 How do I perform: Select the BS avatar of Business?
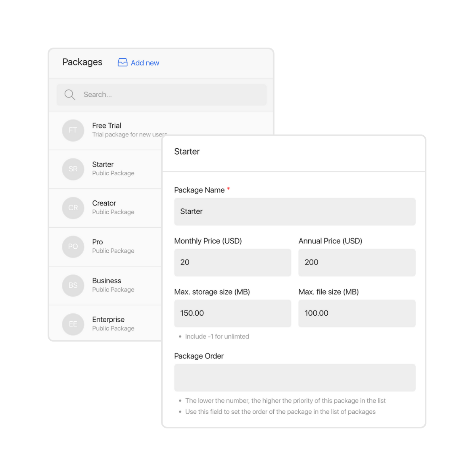click(x=73, y=285)
